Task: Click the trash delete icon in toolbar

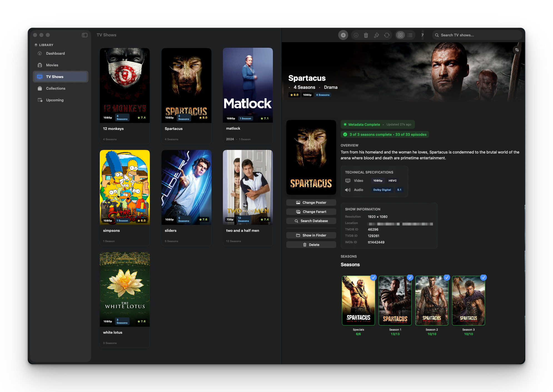Action: click(366, 35)
